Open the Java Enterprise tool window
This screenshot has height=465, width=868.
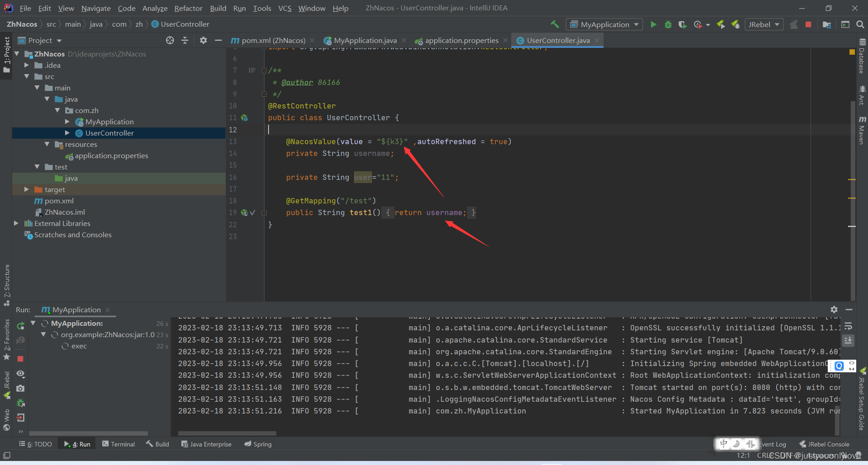point(206,444)
